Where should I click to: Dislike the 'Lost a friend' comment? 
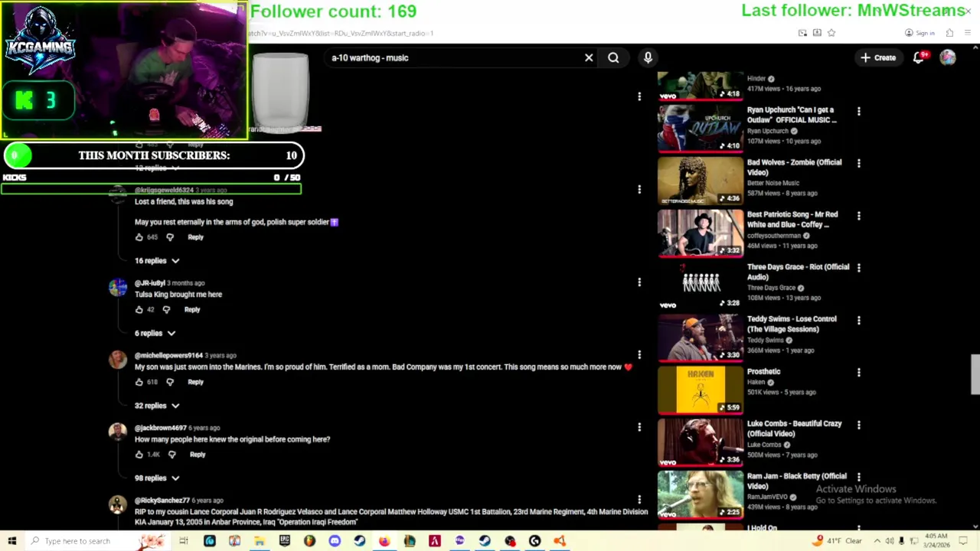(170, 237)
